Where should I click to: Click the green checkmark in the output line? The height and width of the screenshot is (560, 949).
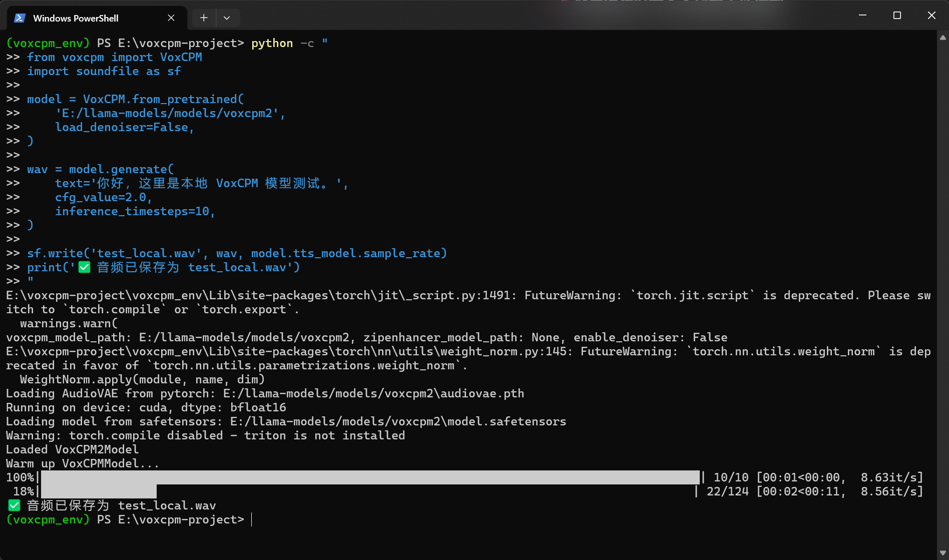[15, 505]
